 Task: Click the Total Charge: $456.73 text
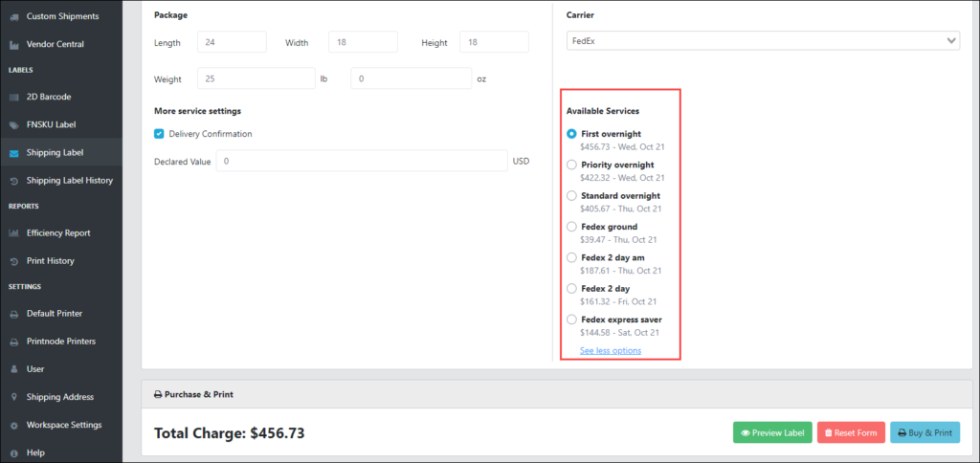click(230, 433)
